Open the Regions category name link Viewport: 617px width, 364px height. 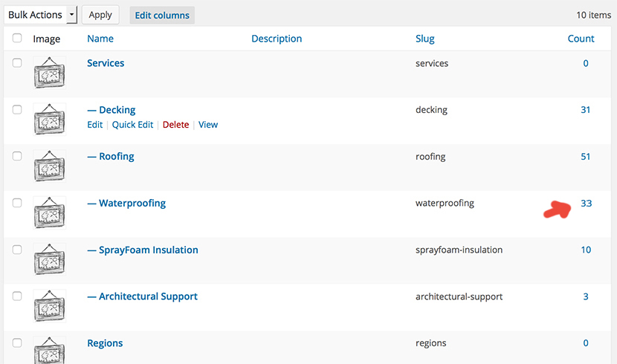pyautogui.click(x=105, y=343)
